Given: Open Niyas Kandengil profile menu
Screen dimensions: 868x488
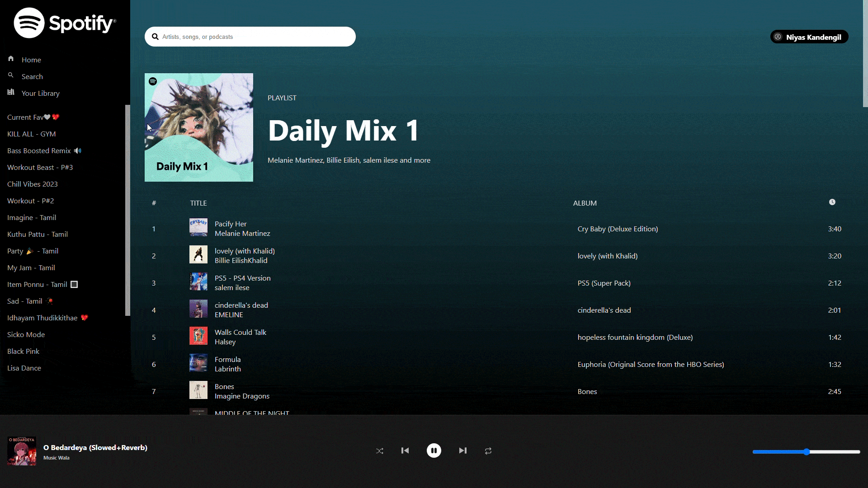Looking at the screenshot, I should (809, 37).
